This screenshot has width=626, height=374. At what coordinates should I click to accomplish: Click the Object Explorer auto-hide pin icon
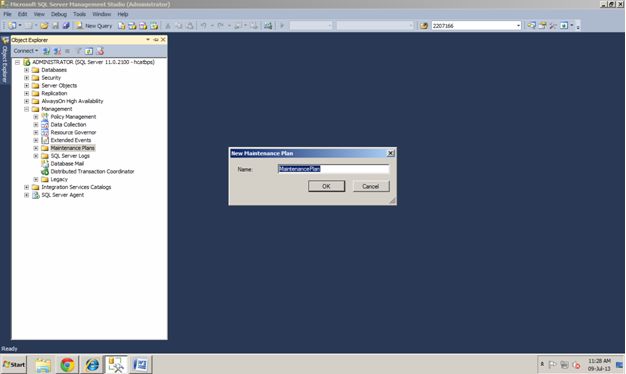156,40
